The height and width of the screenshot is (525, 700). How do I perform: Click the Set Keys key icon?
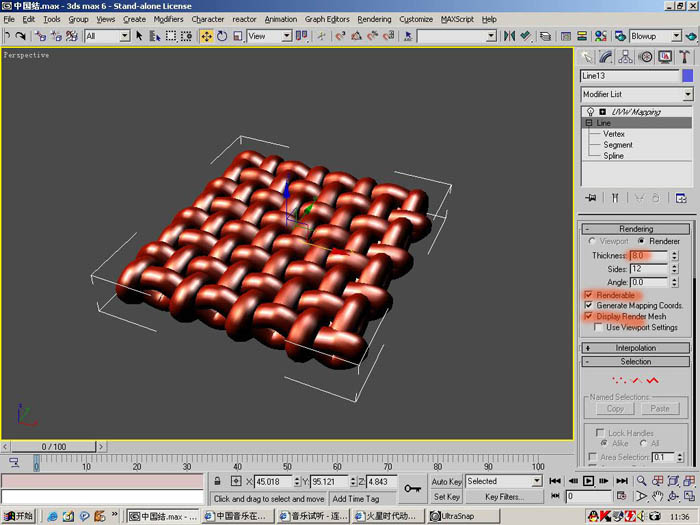(412, 488)
